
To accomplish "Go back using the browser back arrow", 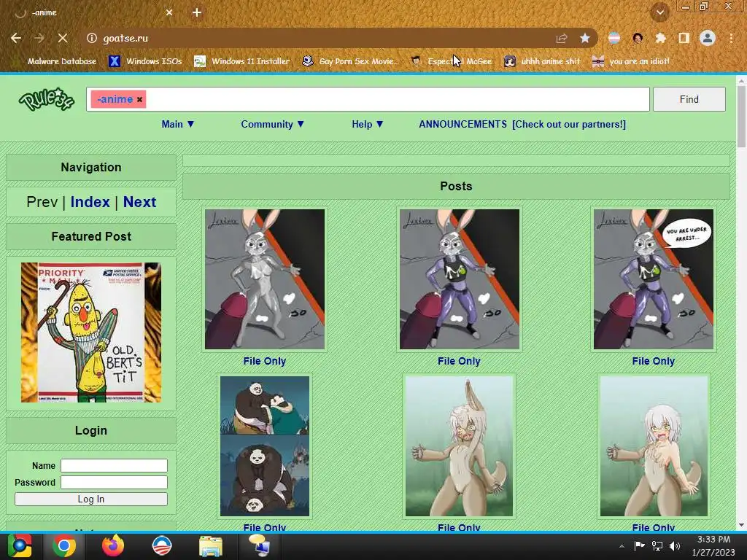I will (16, 38).
